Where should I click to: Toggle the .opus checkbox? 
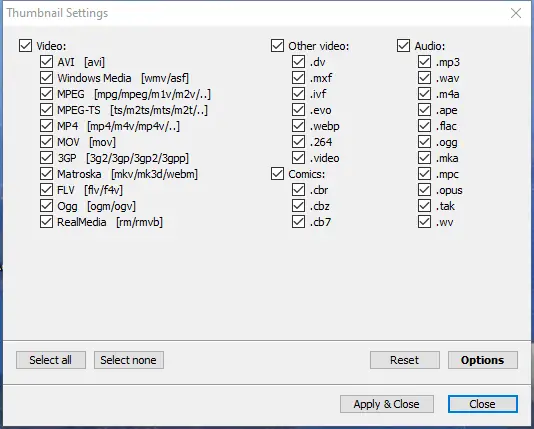pyautogui.click(x=424, y=190)
